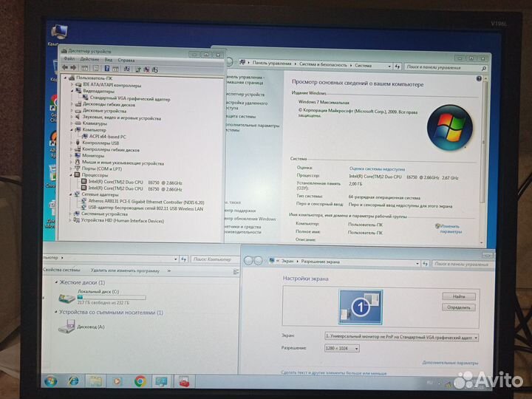Screen dimensions: 532x399
Task: Select ACPI x64-based PC tree item
Action: click(x=107, y=137)
